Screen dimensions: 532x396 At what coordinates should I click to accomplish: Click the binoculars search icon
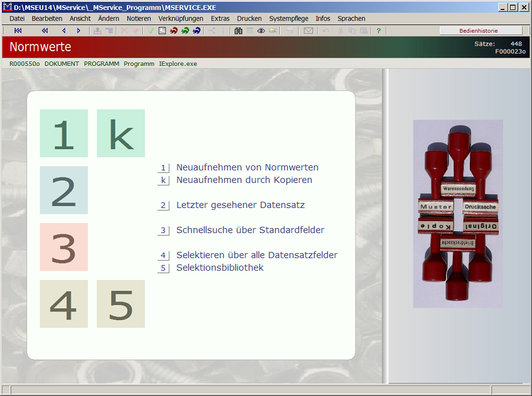tap(238, 31)
